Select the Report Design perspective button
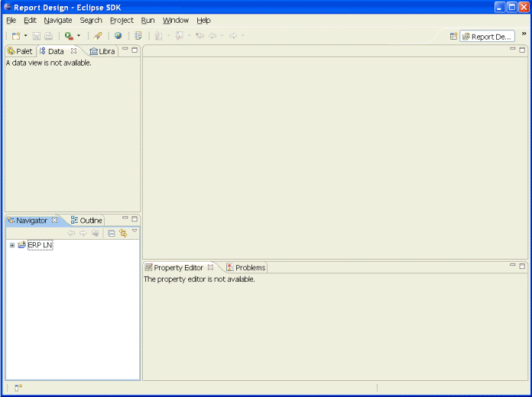The width and height of the screenshot is (532, 397). [x=487, y=36]
